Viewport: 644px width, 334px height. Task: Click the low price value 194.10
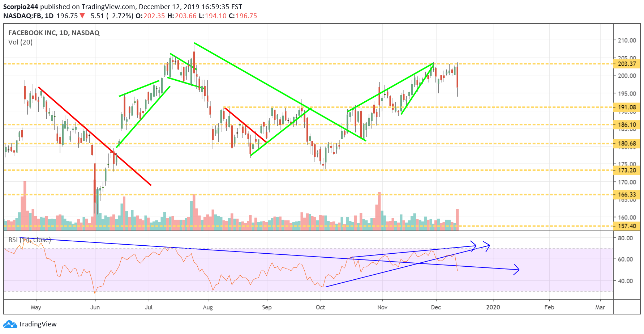(216, 16)
